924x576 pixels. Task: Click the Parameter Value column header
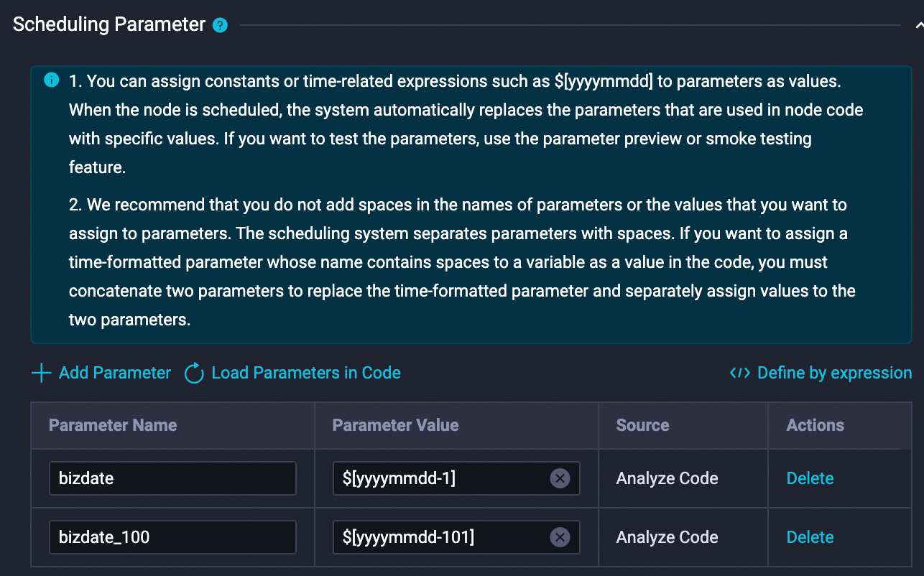click(x=395, y=425)
